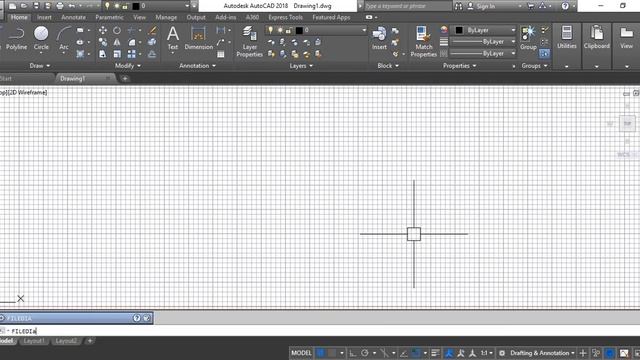
Task: Toggle snap mode in status bar
Action: click(x=332, y=353)
